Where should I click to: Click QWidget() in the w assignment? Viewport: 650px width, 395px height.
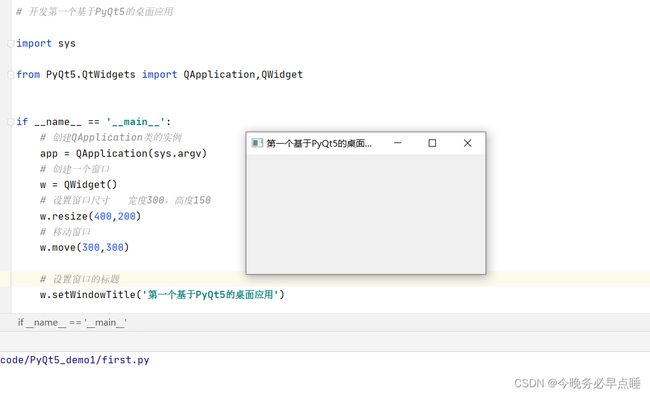(x=90, y=184)
